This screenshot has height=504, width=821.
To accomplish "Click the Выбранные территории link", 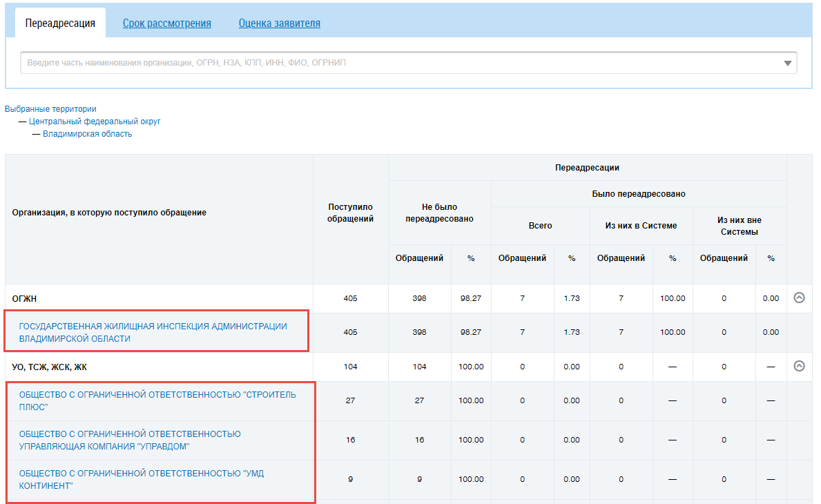I will [x=50, y=109].
